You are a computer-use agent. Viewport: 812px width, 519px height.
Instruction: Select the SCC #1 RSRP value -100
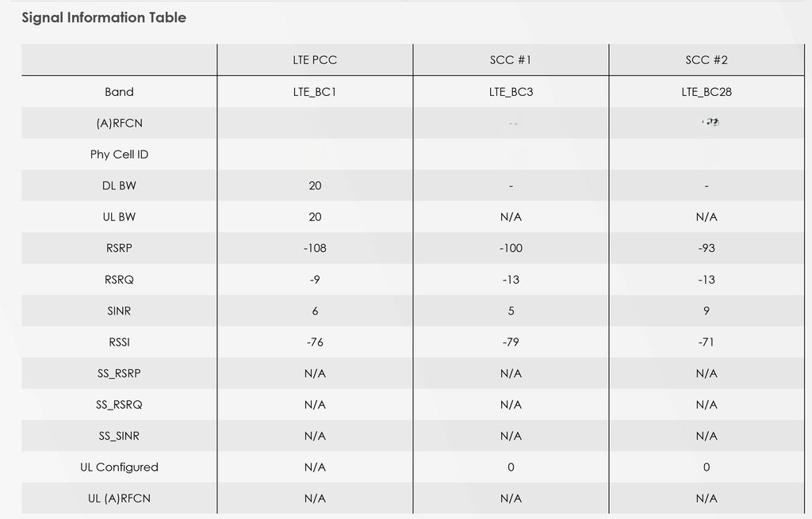(x=511, y=248)
